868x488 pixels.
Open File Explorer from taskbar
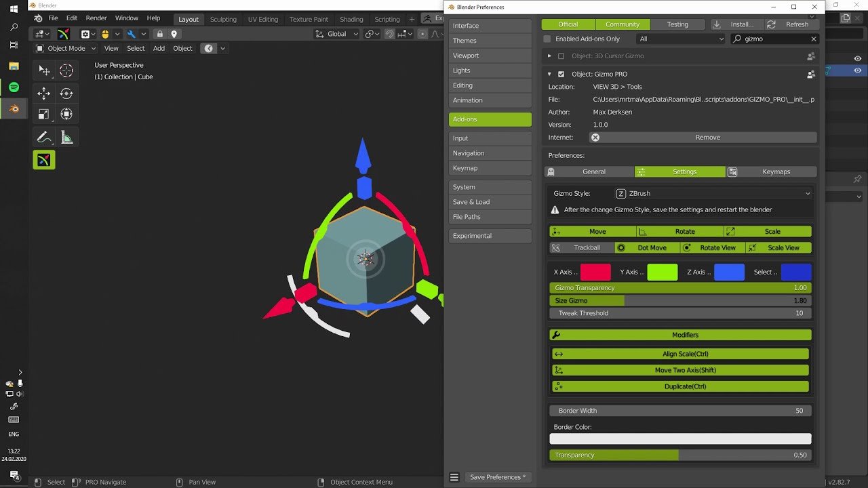(14, 66)
